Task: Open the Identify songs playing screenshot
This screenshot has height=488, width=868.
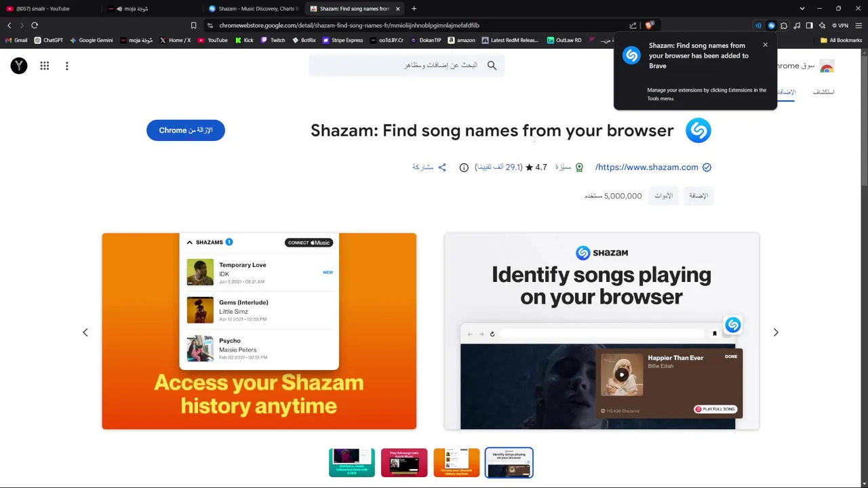Action: tap(601, 331)
